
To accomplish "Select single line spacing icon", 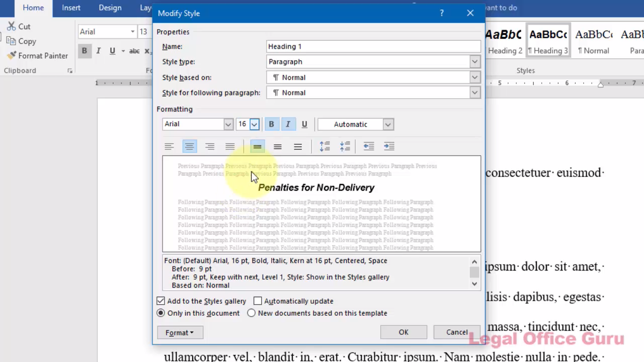I will pyautogui.click(x=257, y=146).
